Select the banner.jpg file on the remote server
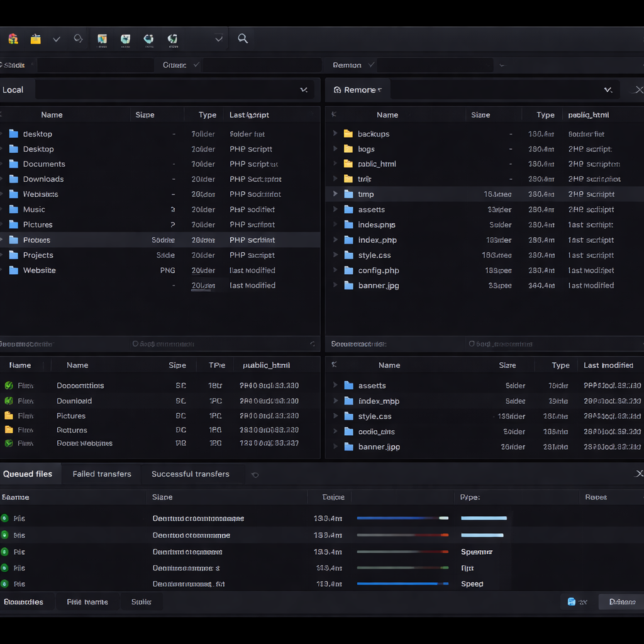644x644 pixels. coord(378,285)
